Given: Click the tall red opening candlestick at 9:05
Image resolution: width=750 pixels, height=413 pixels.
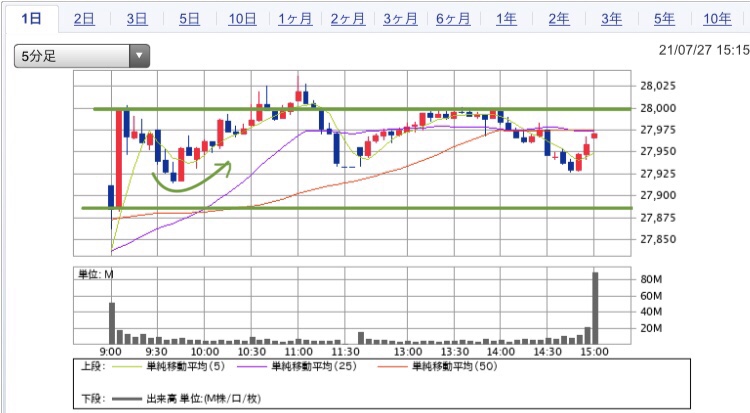Looking at the screenshot, I should click(119, 158).
